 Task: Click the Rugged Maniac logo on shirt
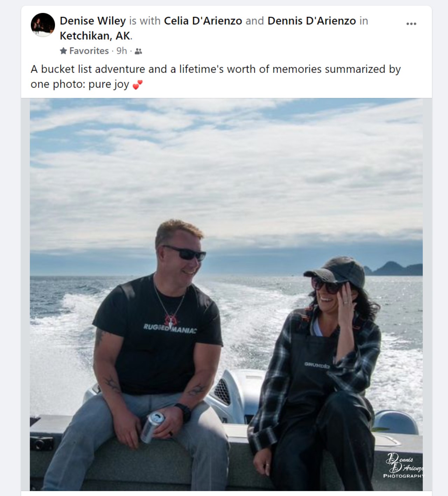[x=170, y=327]
